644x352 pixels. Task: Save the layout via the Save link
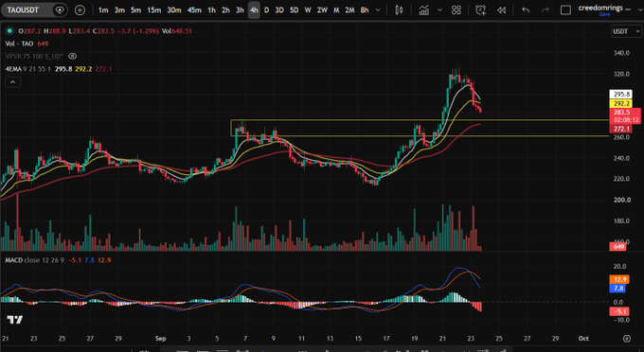[x=604, y=14]
